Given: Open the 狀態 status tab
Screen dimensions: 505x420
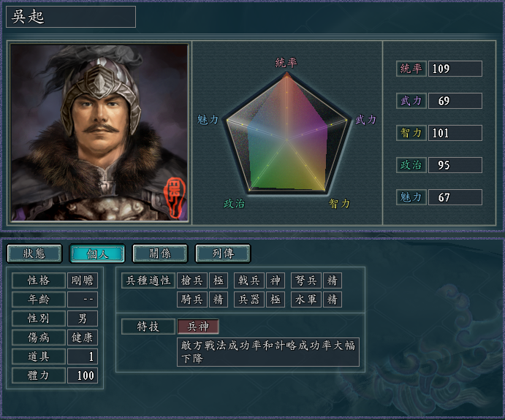Looking at the screenshot, I should tap(34, 253).
